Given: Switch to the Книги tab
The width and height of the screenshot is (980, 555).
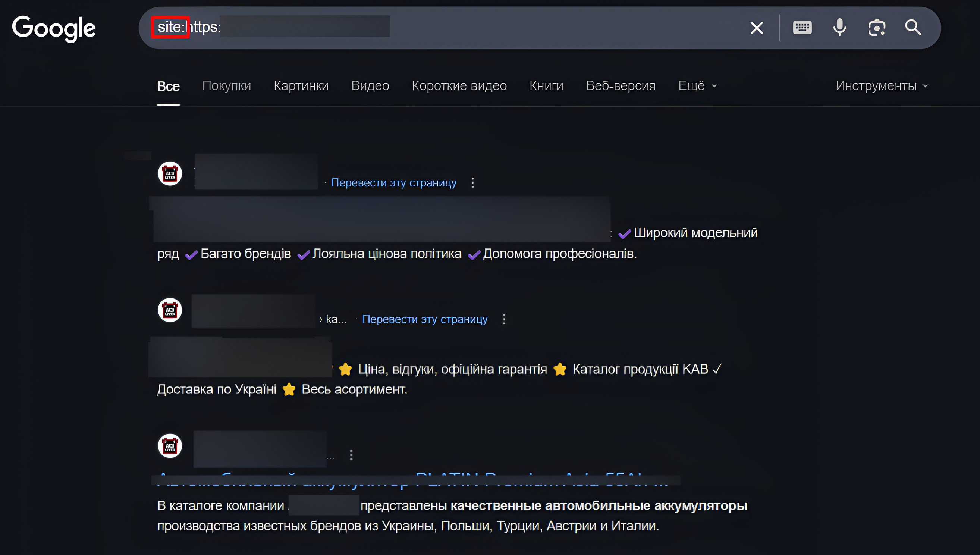Looking at the screenshot, I should click(546, 86).
